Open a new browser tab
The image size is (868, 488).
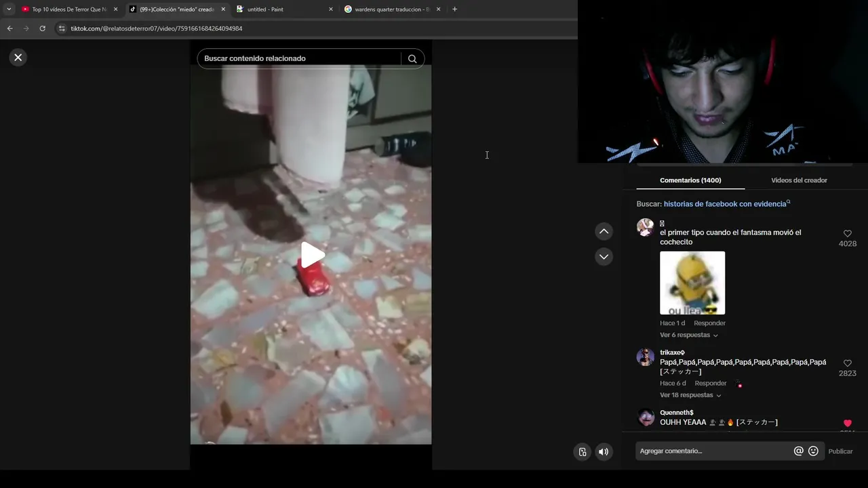454,9
